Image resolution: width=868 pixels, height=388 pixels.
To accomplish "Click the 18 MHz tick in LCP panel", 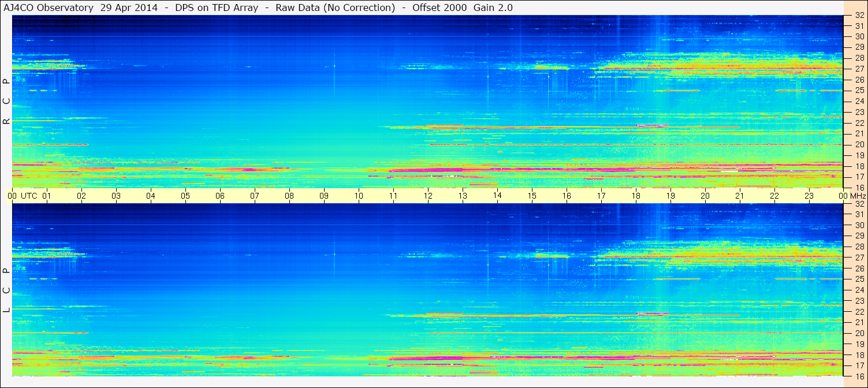I will pos(859,355).
